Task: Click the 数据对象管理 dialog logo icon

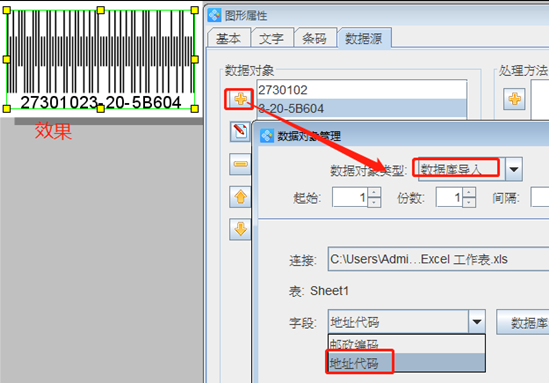Action: point(267,135)
